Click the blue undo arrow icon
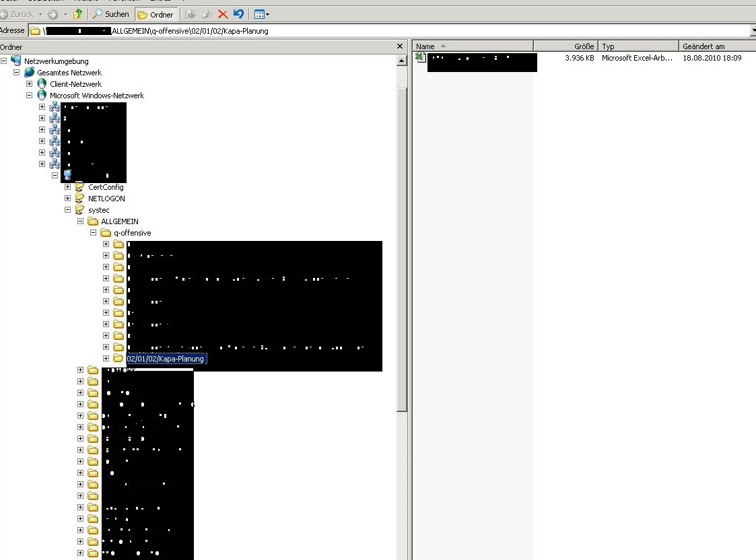Image resolution: width=756 pixels, height=560 pixels. (x=239, y=14)
